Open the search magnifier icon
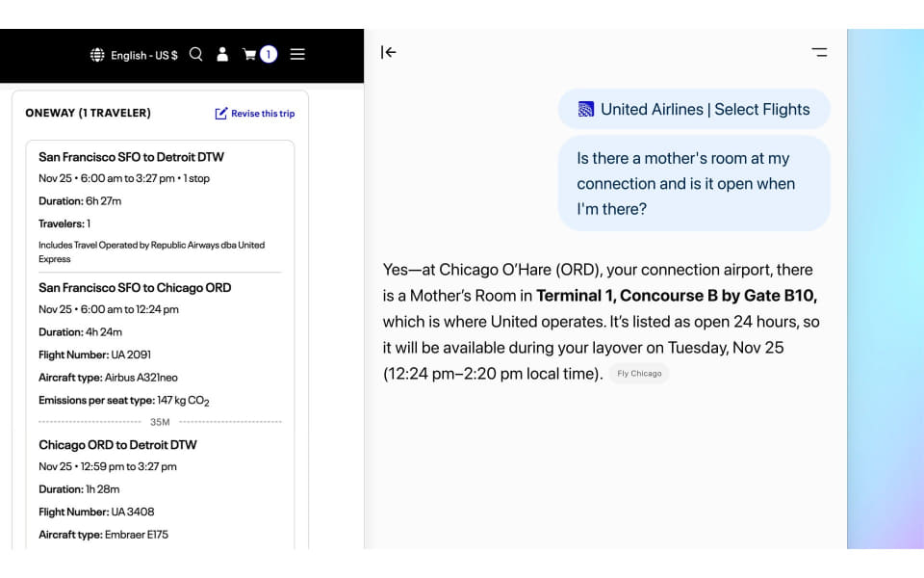Image resolution: width=924 pixels, height=578 pixels. (x=196, y=54)
